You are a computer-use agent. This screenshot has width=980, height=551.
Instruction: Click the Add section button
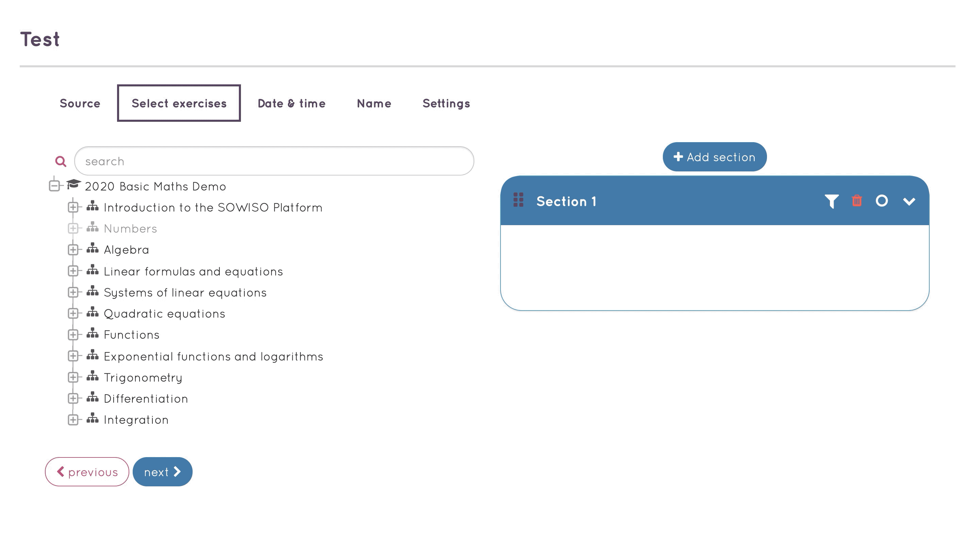(715, 157)
